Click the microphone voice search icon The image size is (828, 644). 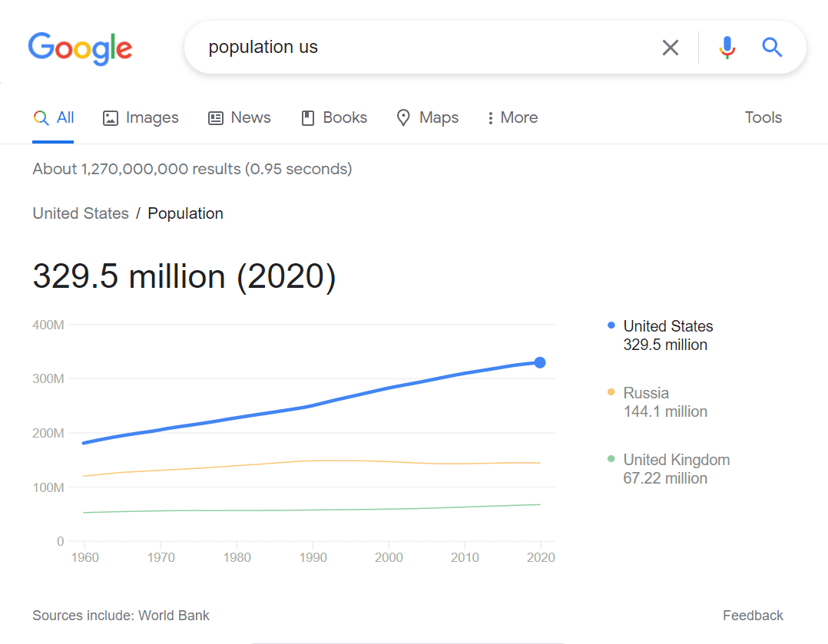(x=727, y=47)
